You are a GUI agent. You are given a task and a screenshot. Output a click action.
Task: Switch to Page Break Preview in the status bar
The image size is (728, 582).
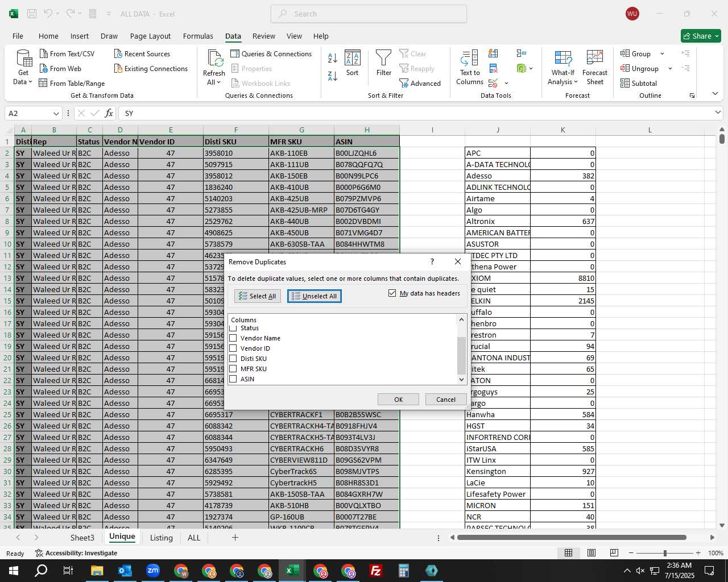[x=614, y=553]
